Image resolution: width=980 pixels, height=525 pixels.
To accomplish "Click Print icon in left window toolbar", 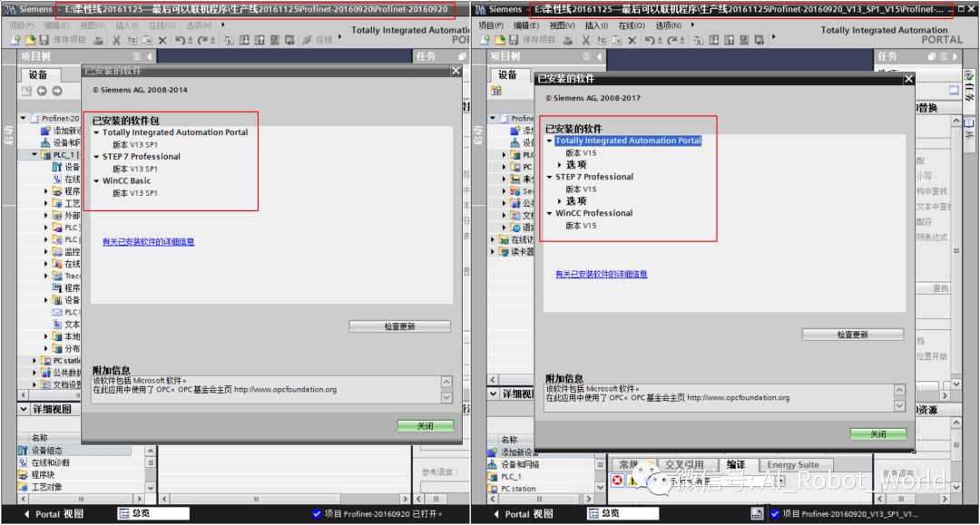I will pyautogui.click(x=98, y=40).
